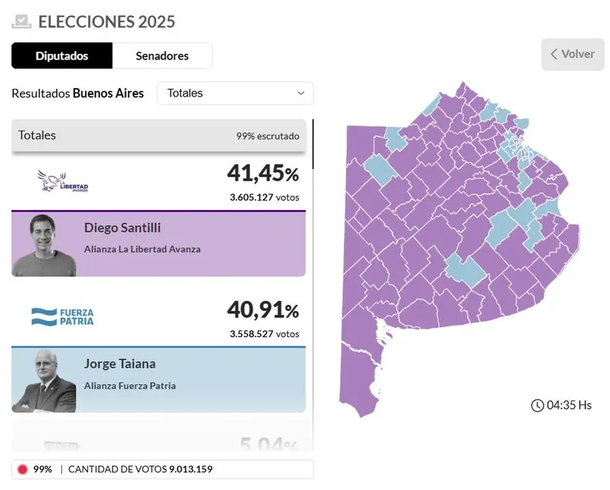Click Jorge Taiana's candidate photo
This screenshot has width=610, height=490.
(x=45, y=380)
